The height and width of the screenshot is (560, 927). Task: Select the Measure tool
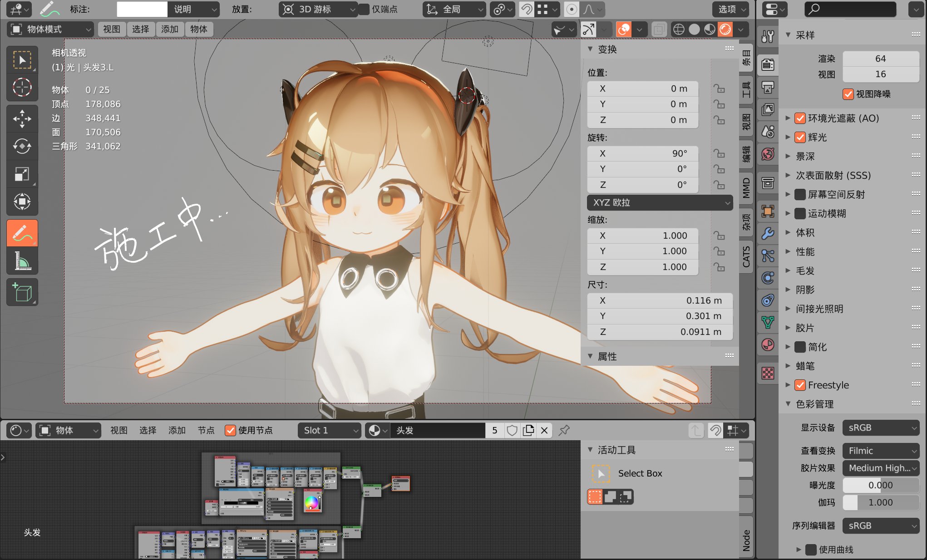[x=22, y=261]
